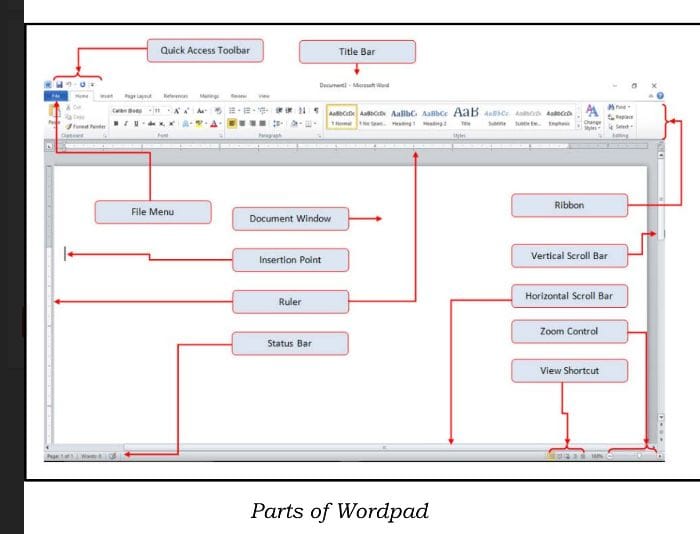This screenshot has width=700, height=534.
Task: Click the Text Effects icon
Action: 186,124
